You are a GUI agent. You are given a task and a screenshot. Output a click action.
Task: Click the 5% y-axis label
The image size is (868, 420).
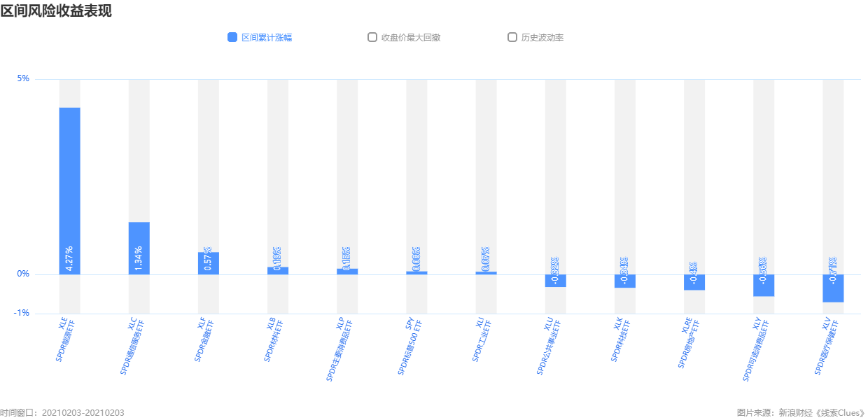(23, 78)
